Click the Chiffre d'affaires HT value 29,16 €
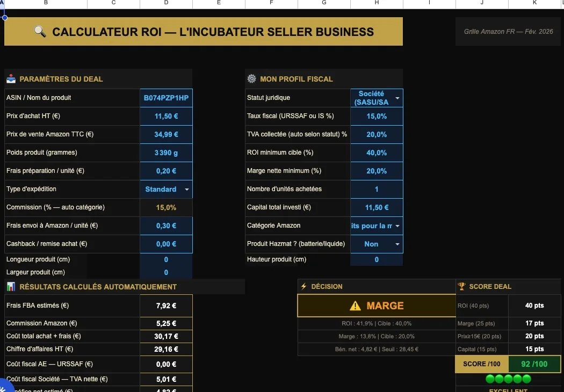Image resolution: width=564 pixels, height=392 pixels. pos(166,349)
